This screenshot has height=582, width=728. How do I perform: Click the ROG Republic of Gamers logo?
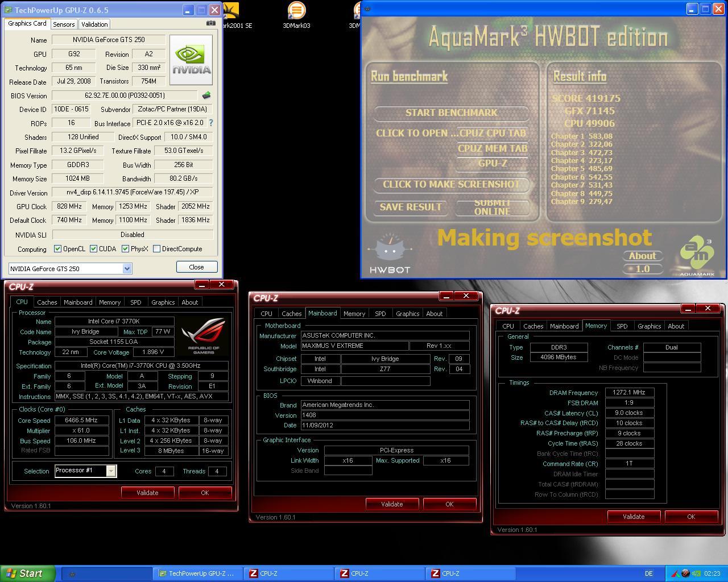(204, 335)
